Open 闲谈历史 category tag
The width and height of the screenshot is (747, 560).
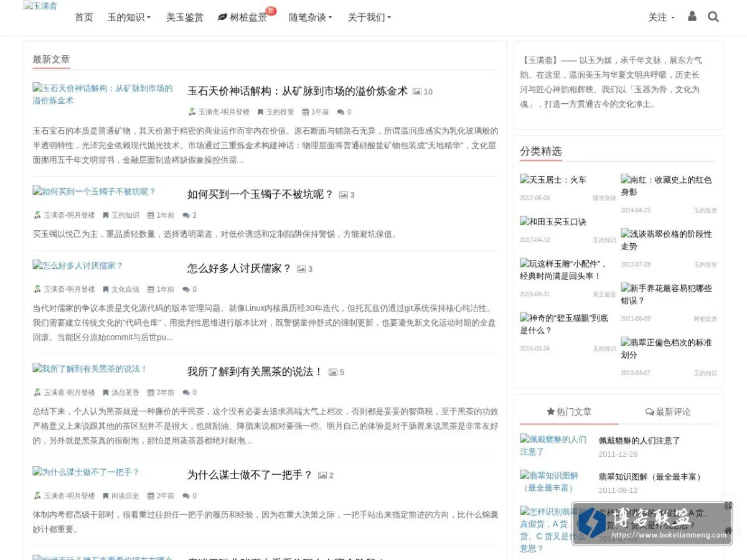(121, 496)
